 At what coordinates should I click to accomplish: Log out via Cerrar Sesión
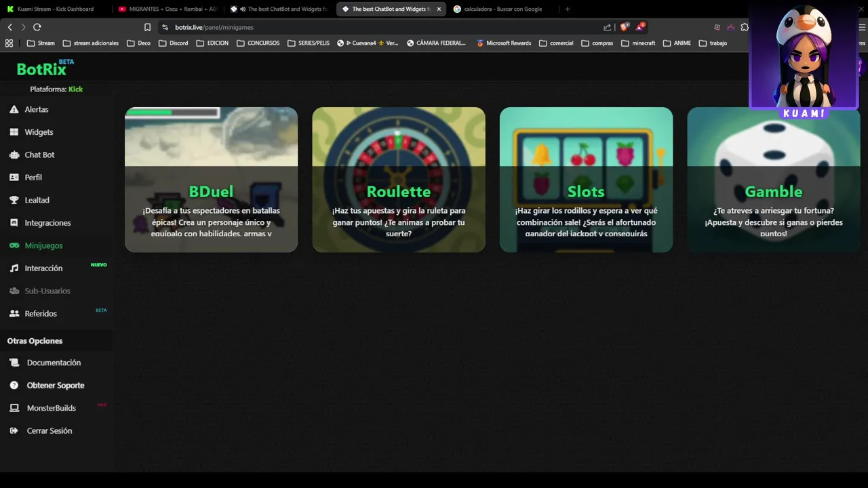pos(49,431)
